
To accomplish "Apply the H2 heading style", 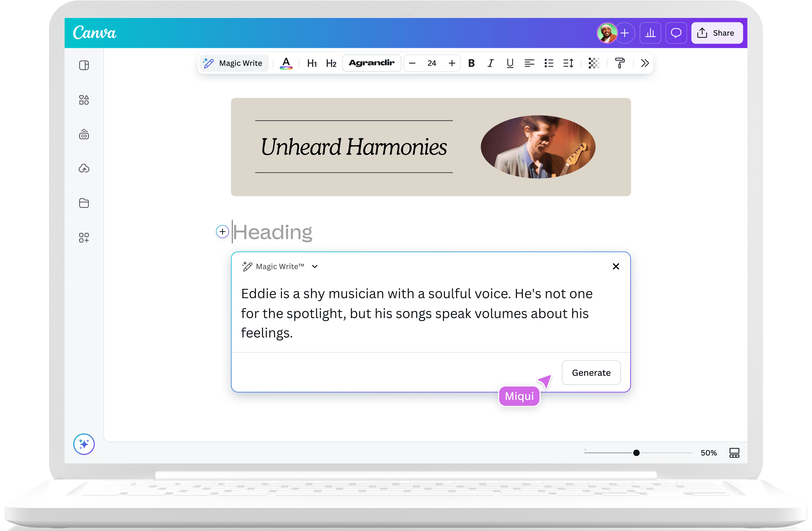I will coord(331,64).
